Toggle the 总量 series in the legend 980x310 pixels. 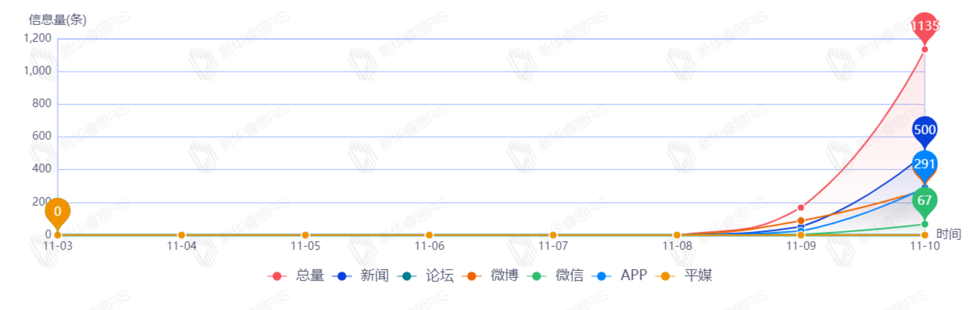(296, 275)
